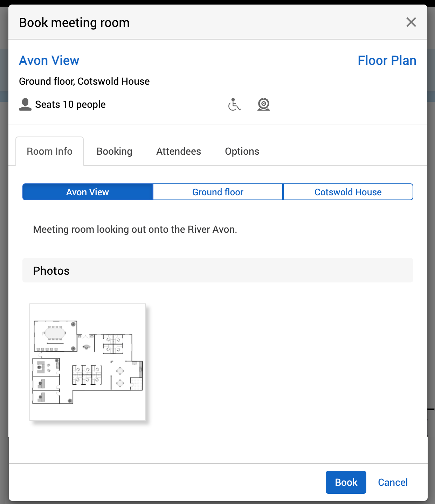Click the wheelchair accessibility icon

(x=234, y=104)
